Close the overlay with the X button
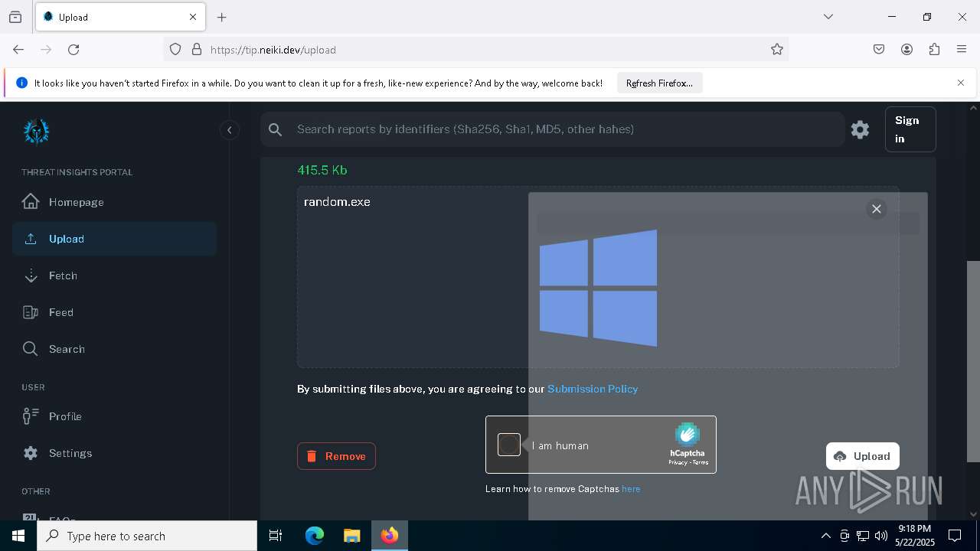The image size is (980, 551). [877, 209]
